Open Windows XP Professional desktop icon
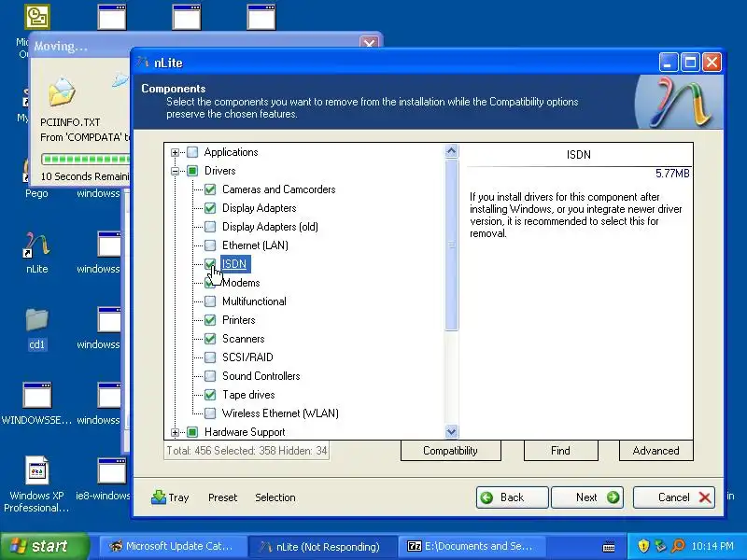The height and width of the screenshot is (560, 747). [37, 470]
